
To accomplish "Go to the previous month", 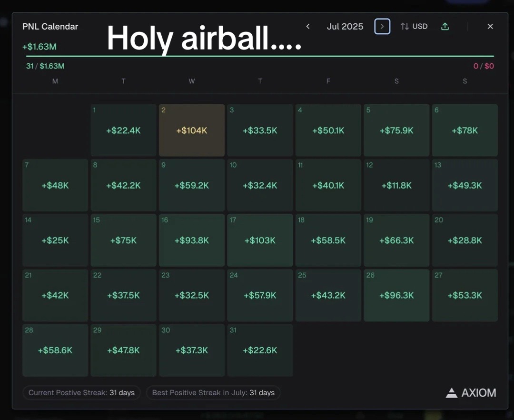I will [308, 26].
